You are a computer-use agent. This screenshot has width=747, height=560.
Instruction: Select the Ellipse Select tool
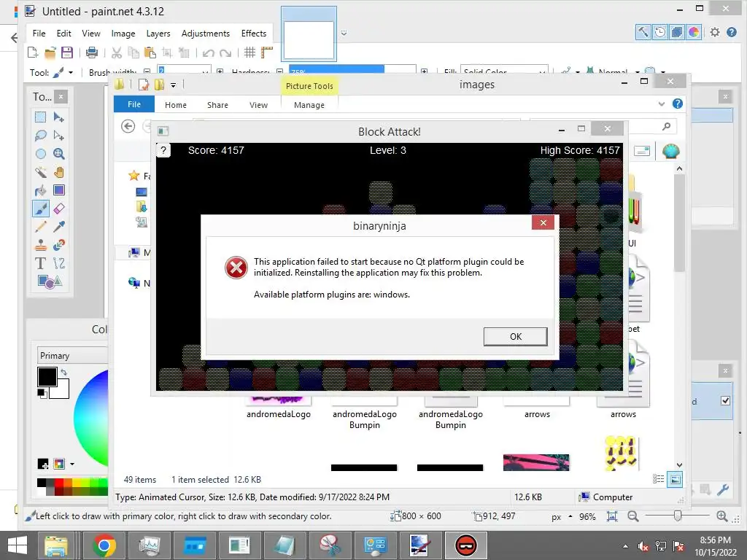point(41,154)
